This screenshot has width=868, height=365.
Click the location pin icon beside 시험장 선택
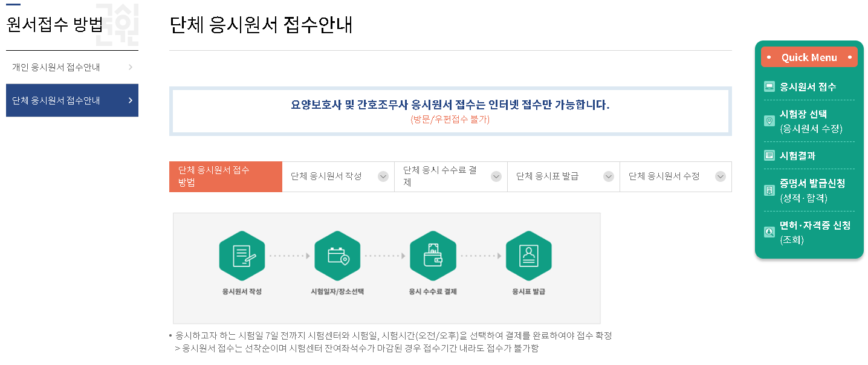(x=769, y=121)
